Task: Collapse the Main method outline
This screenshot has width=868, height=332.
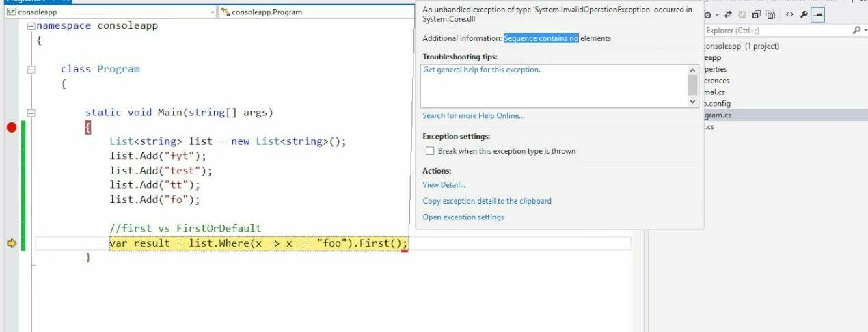Action: pos(31,113)
